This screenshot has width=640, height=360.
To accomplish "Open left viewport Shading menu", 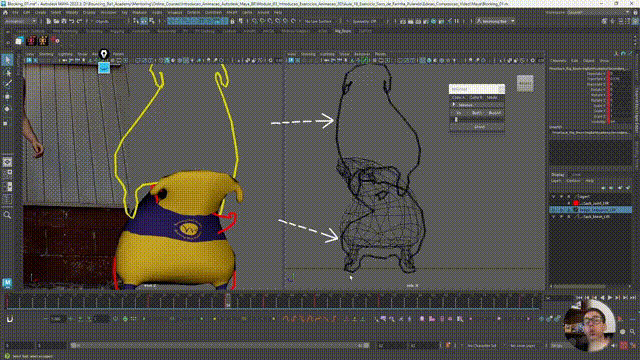I will pyautogui.click(x=46, y=54).
